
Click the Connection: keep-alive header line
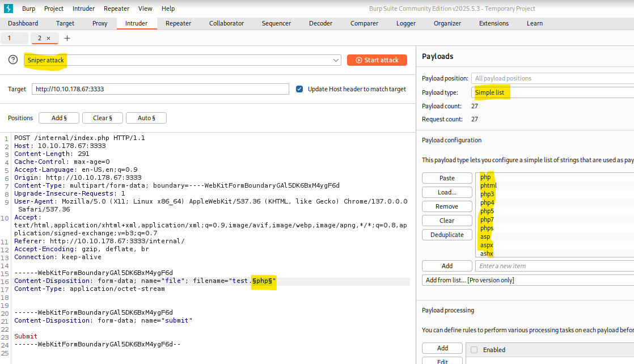pos(58,257)
